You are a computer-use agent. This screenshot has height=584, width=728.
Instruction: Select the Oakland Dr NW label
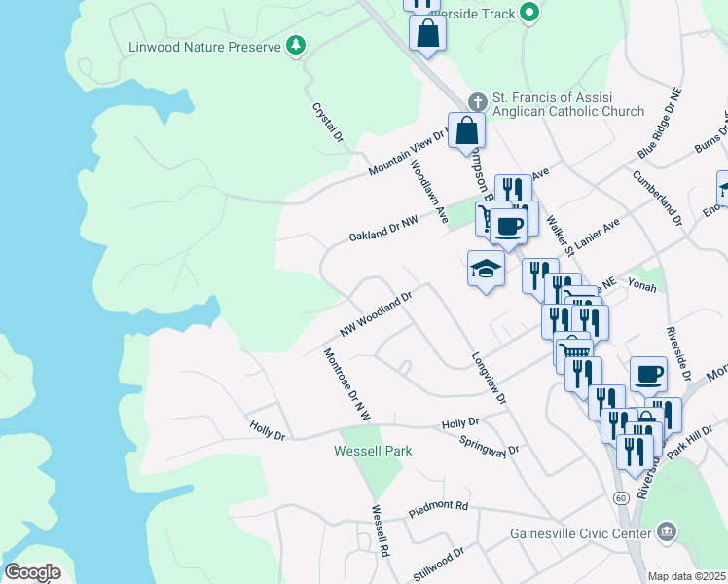[x=383, y=229]
